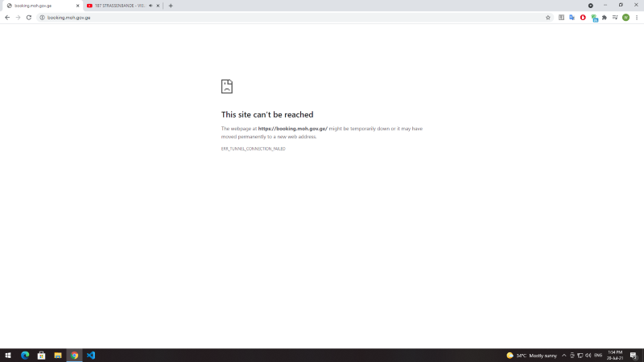
Task: Mute the YouTube tab via speaker icon
Action: point(151,6)
